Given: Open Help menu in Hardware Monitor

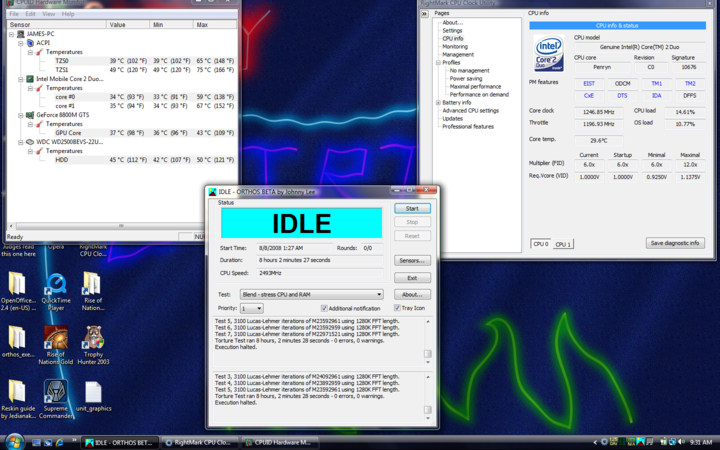Looking at the screenshot, I should [x=68, y=14].
